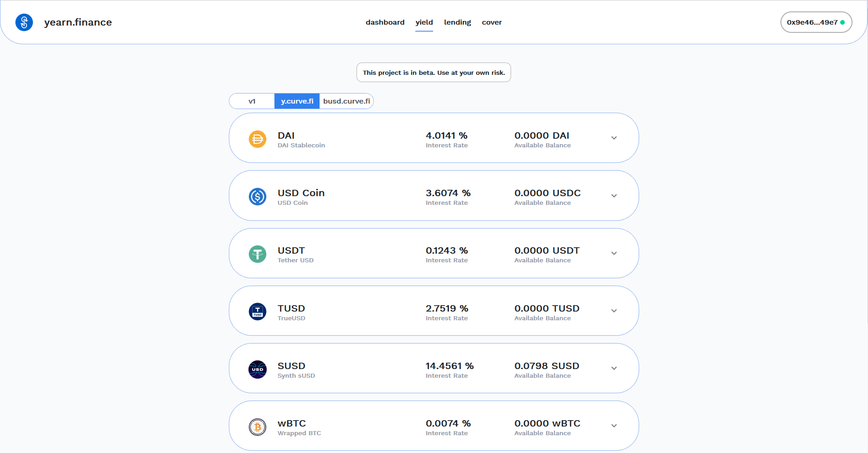The width and height of the screenshot is (868, 453).
Task: Go to the cover page
Action: 491,22
